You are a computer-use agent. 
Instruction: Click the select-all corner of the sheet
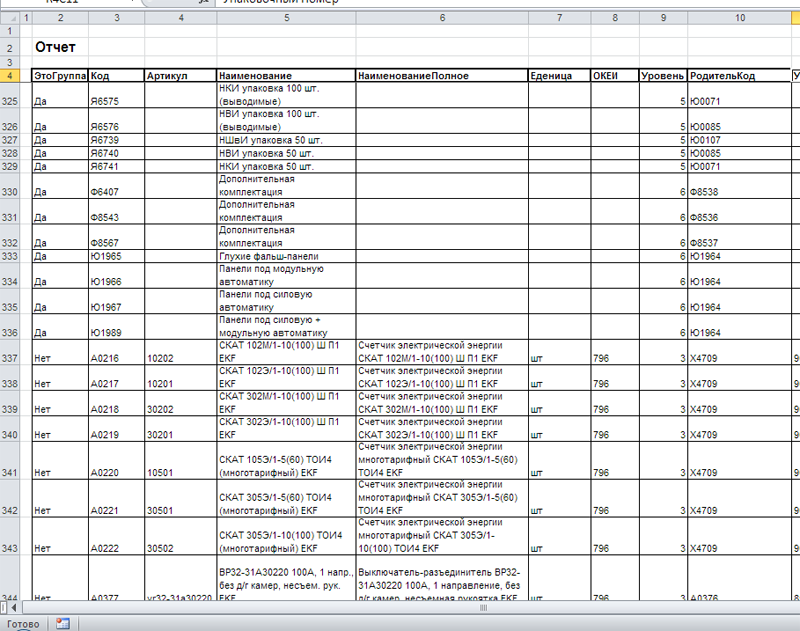pyautogui.click(x=9, y=18)
